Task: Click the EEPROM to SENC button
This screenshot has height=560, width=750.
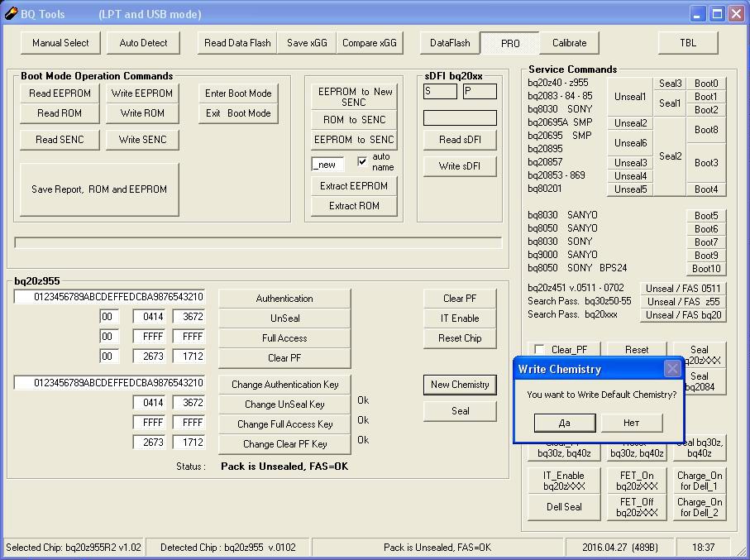Action: [x=354, y=140]
